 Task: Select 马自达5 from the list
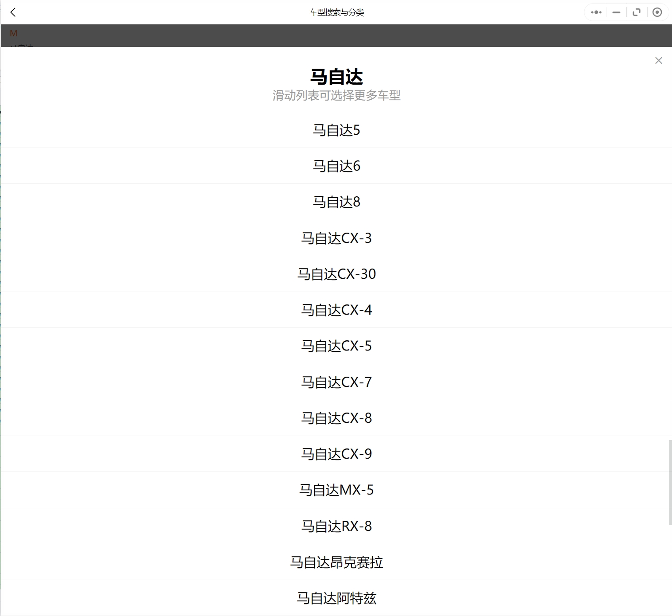(x=336, y=130)
